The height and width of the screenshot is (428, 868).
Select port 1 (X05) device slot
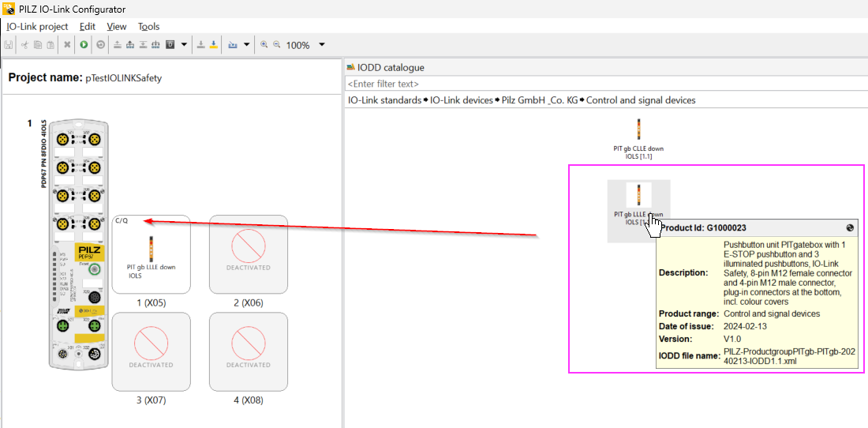click(152, 254)
